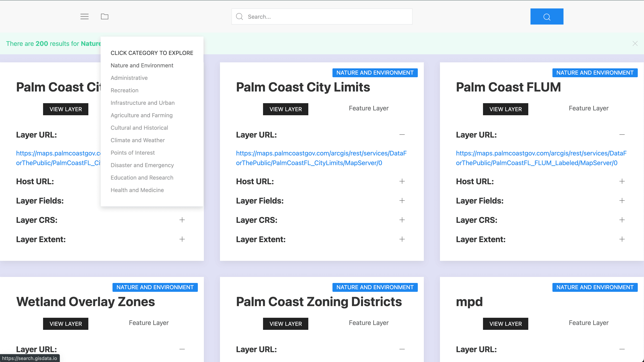Viewport: 644px width, 362px height.
Task: Collapse Layer URL for Wetland Overlay Zones
Action: pyautogui.click(x=182, y=349)
